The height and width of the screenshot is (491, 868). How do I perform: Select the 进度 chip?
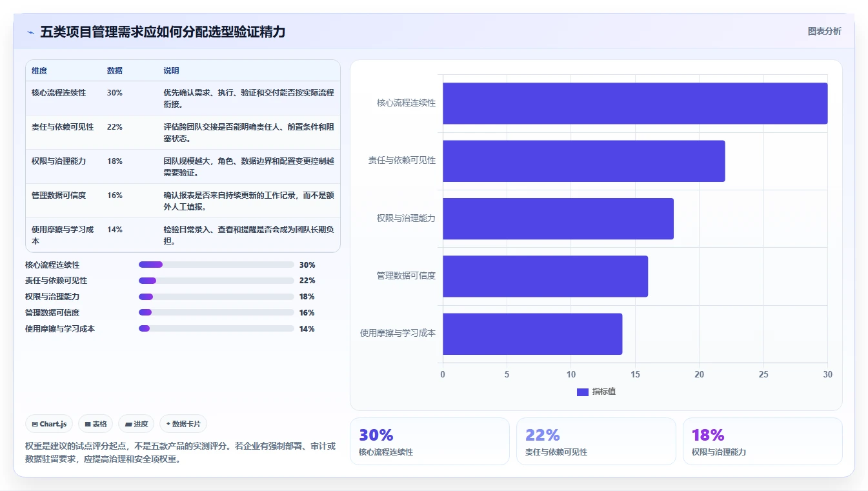click(136, 424)
